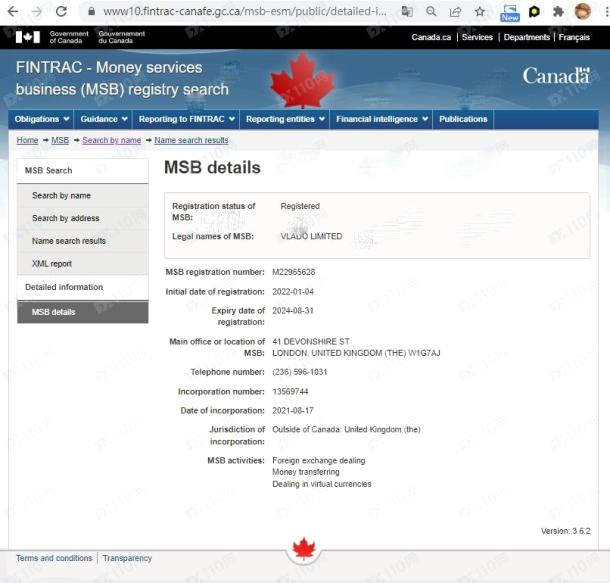The width and height of the screenshot is (610, 583).
Task: Click the 'Dealing in virtual currencies' activity
Action: (322, 484)
